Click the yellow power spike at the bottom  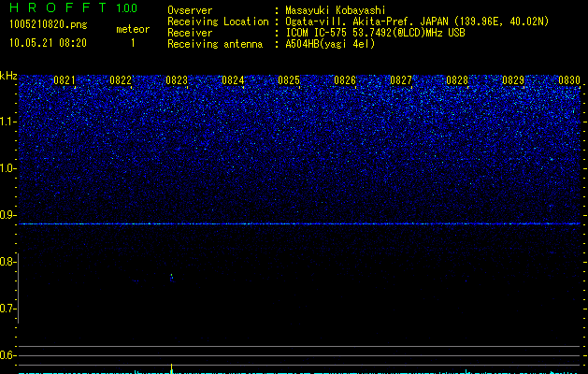click(172, 367)
